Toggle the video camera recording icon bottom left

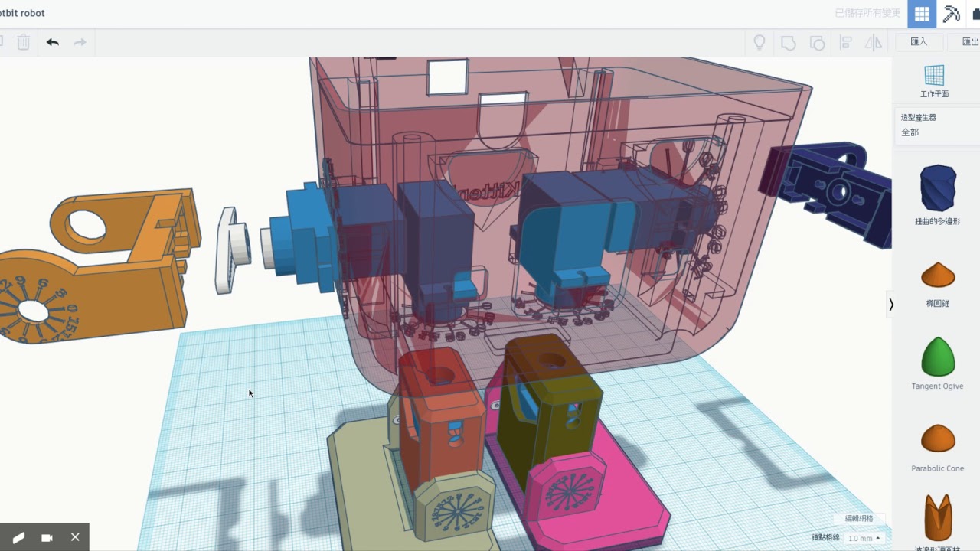pos(47,537)
